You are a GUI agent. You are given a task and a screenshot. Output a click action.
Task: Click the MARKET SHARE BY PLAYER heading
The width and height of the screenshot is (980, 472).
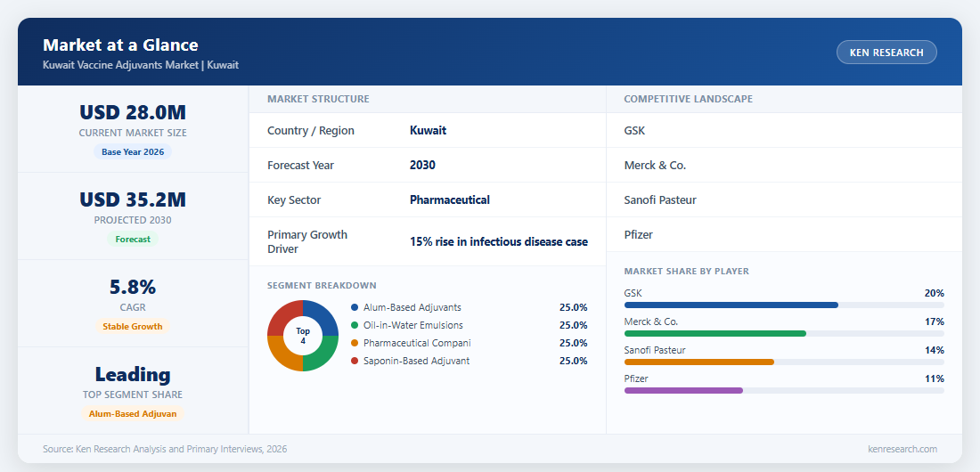click(687, 272)
